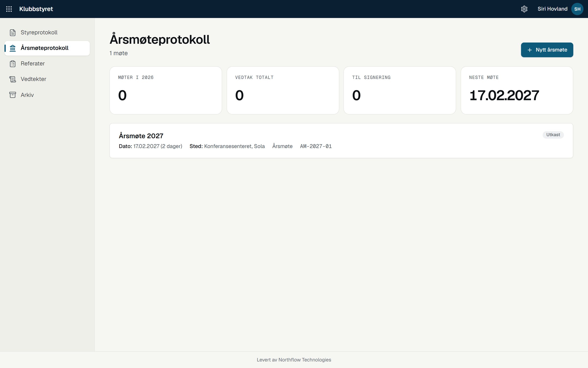The height and width of the screenshot is (368, 588).
Task: Click the Styreprotokoll document icon
Action: click(13, 33)
